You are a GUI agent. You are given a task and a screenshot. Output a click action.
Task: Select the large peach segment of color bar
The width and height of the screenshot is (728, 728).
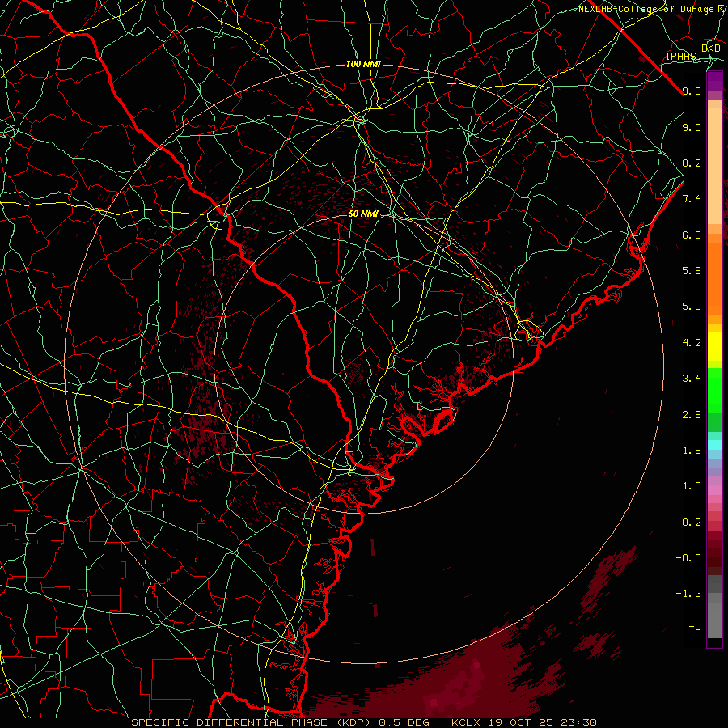[x=714, y=167]
